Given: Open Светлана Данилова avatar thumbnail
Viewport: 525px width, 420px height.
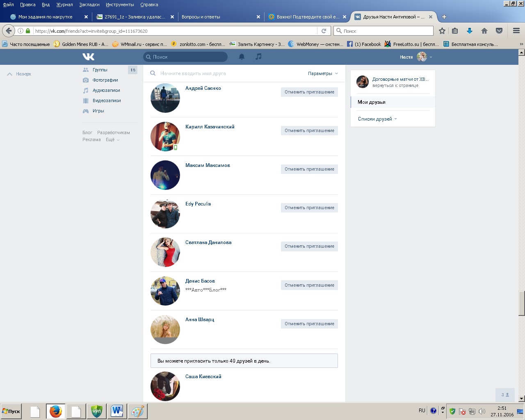Looking at the screenshot, I should click(x=165, y=252).
